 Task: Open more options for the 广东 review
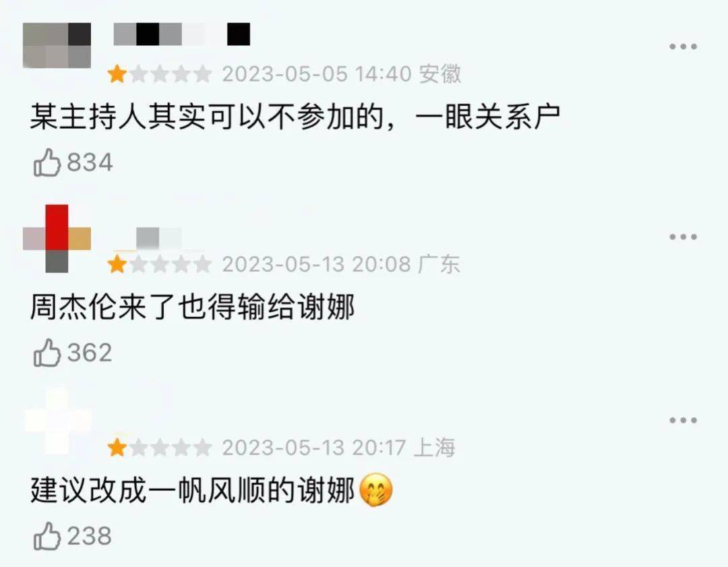pos(683,237)
